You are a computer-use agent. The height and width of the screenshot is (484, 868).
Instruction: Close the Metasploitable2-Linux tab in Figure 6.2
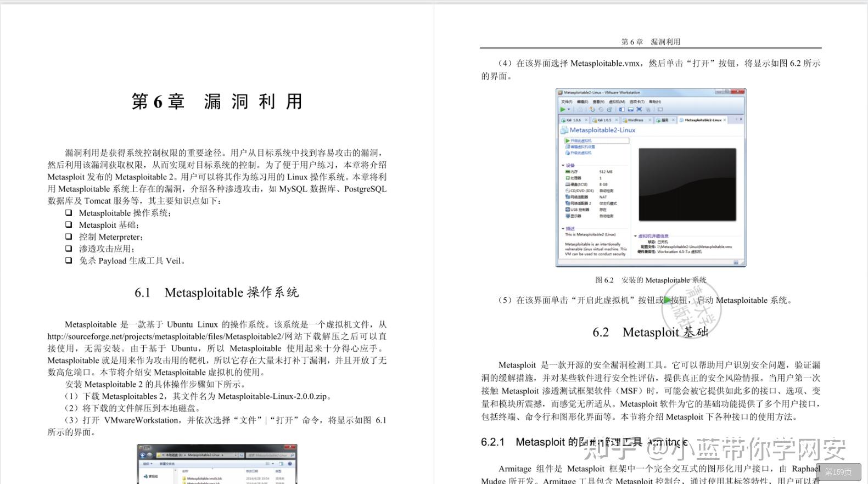[725, 120]
